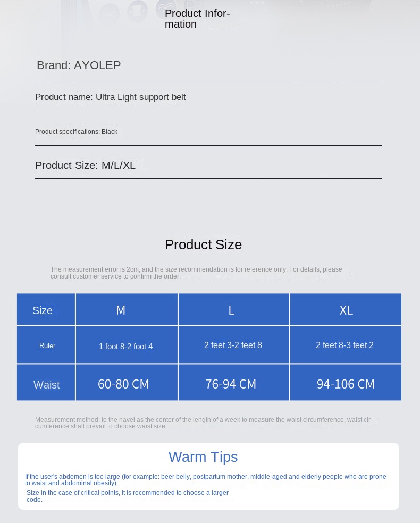The height and width of the screenshot is (523, 420).
Task: Click the faded wave circle icon
Action: point(166,9)
